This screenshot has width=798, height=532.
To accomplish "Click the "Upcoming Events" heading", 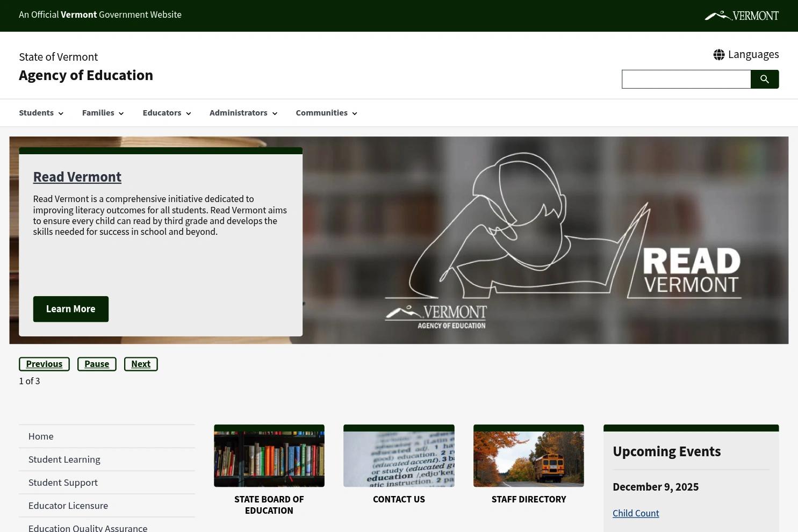I will point(667,451).
